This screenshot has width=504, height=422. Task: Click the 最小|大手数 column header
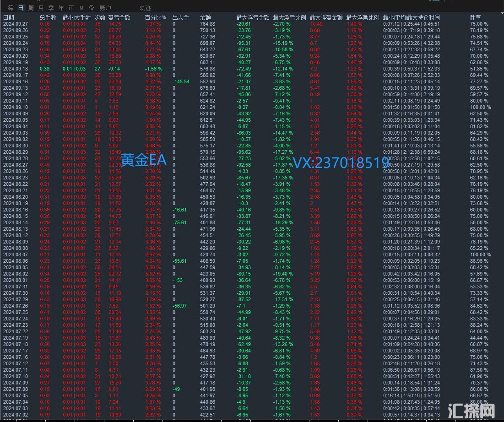point(77,17)
